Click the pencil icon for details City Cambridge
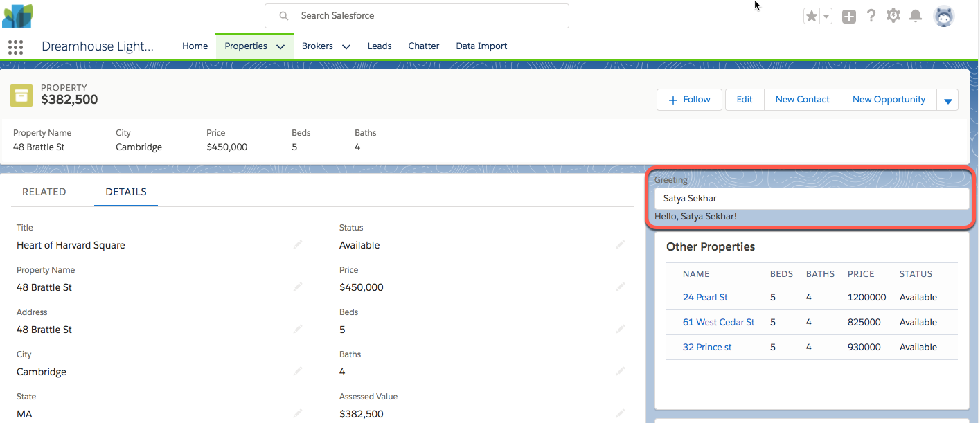The width and height of the screenshot is (980, 423). pos(298,371)
